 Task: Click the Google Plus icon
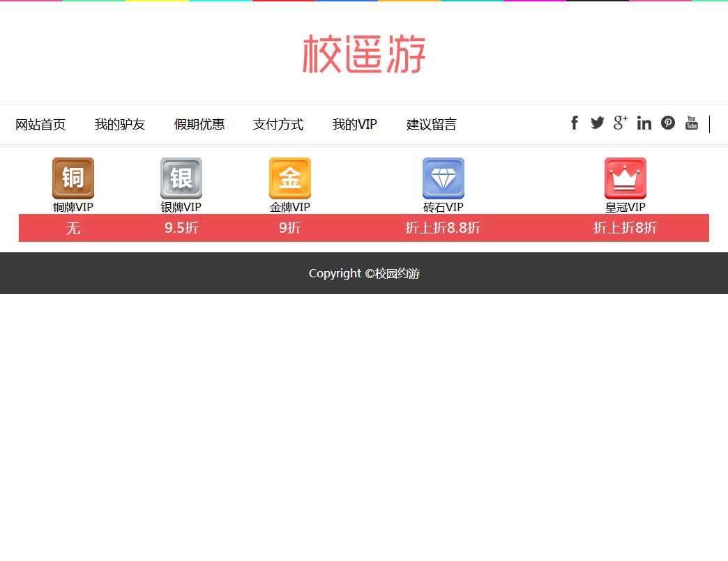621,123
